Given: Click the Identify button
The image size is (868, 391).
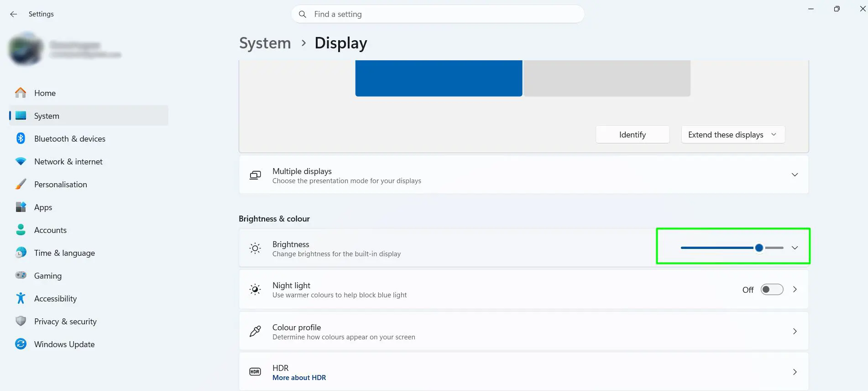Looking at the screenshot, I should coord(633,135).
